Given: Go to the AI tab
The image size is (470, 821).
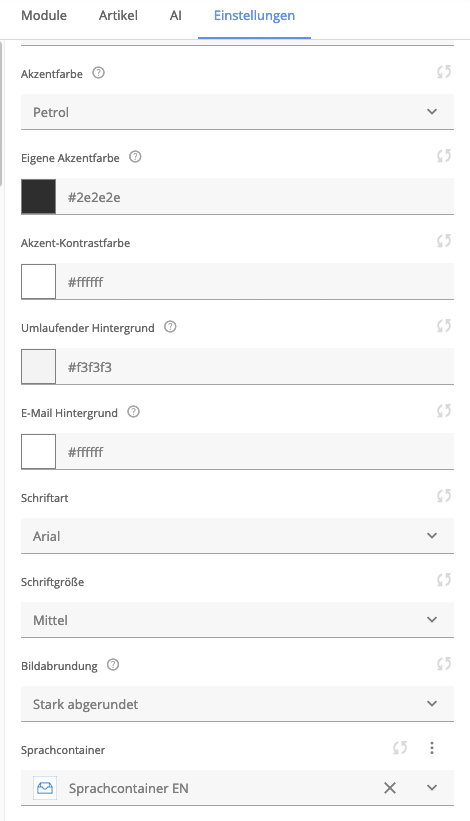Looking at the screenshot, I should (176, 16).
